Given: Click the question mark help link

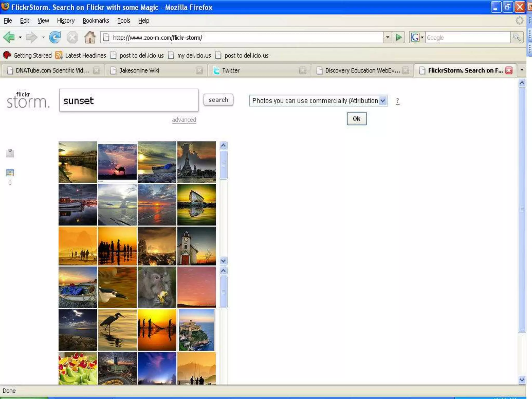Looking at the screenshot, I should 397,101.
